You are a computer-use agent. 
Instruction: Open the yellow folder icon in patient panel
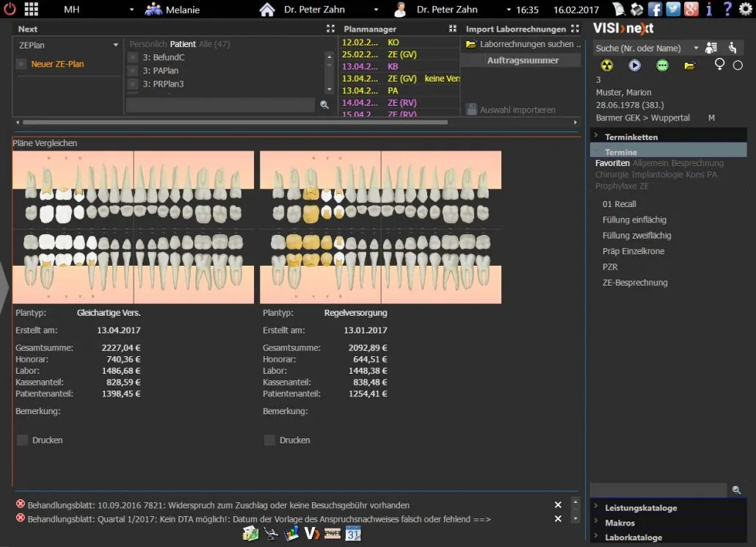(690, 65)
